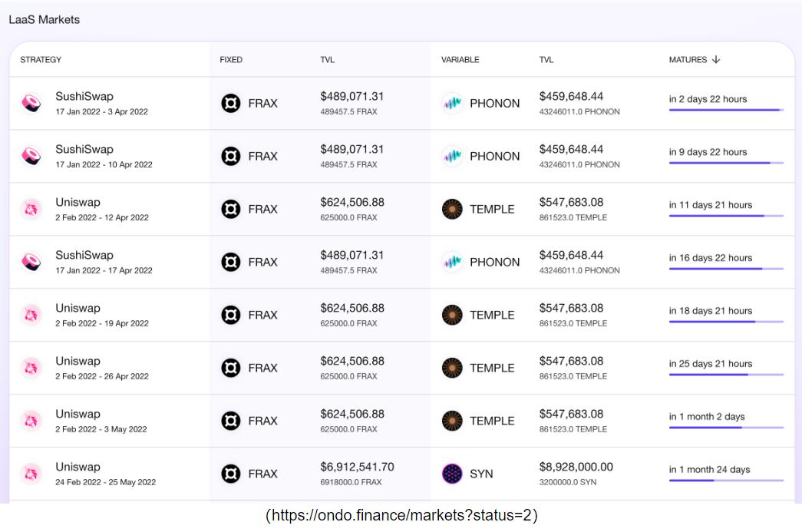Click the STRATEGY column header
This screenshot has height=532, width=802.
point(41,60)
